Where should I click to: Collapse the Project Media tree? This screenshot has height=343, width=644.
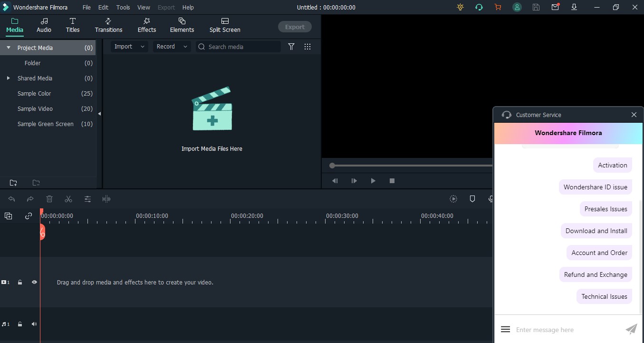(9, 48)
